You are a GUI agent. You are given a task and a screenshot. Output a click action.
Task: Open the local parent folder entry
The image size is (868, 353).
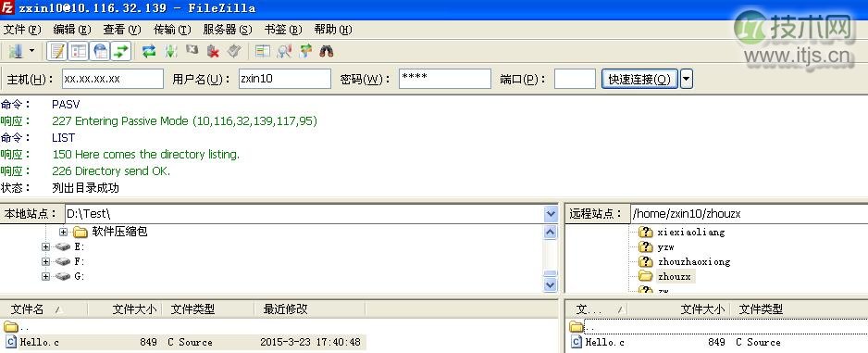click(x=17, y=326)
